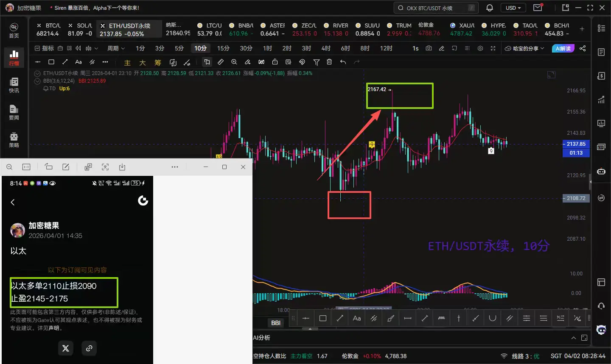
Task: Click the current price label 2137.85 on axis
Action: pyautogui.click(x=576, y=144)
